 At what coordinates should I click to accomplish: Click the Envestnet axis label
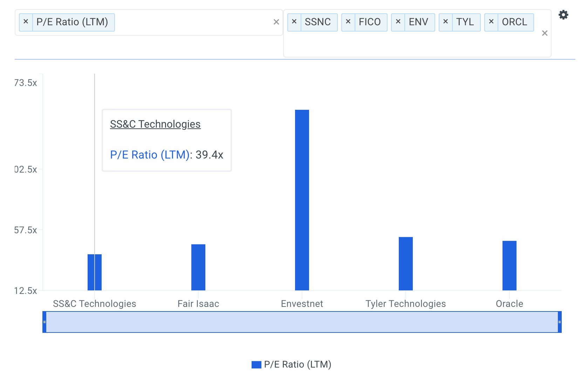(x=302, y=304)
